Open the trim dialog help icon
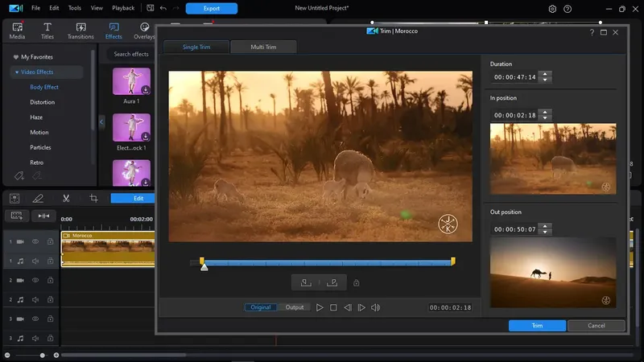644x362 pixels. pyautogui.click(x=592, y=32)
